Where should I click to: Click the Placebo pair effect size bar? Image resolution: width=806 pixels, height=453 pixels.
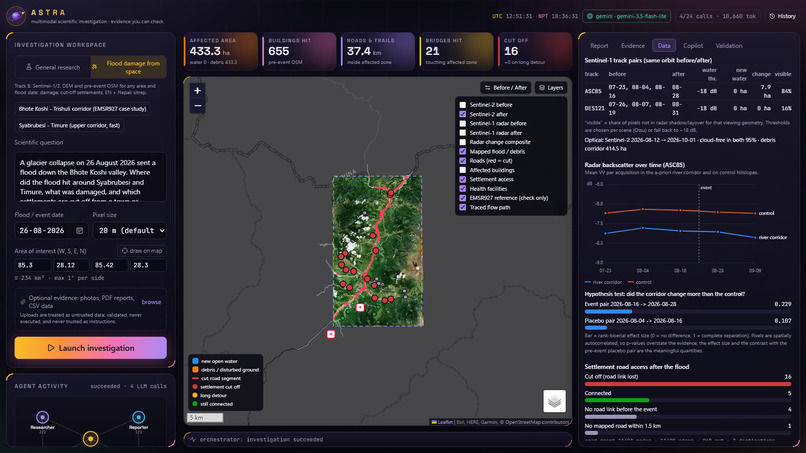[688, 328]
